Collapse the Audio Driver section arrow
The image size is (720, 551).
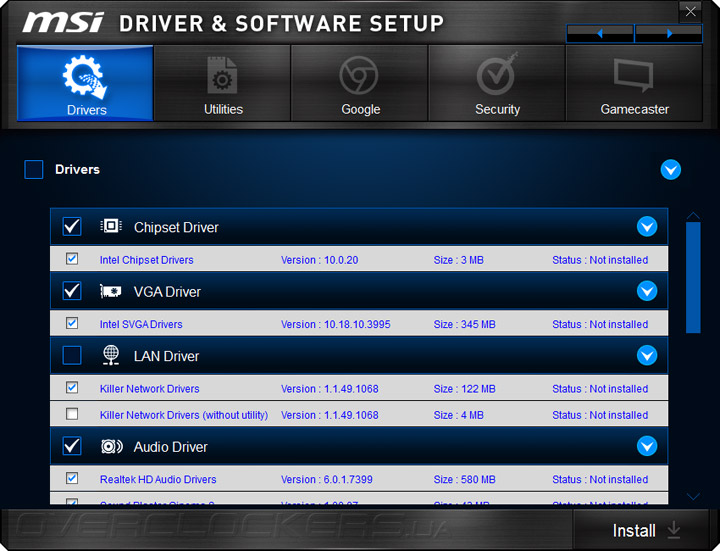pyautogui.click(x=647, y=447)
